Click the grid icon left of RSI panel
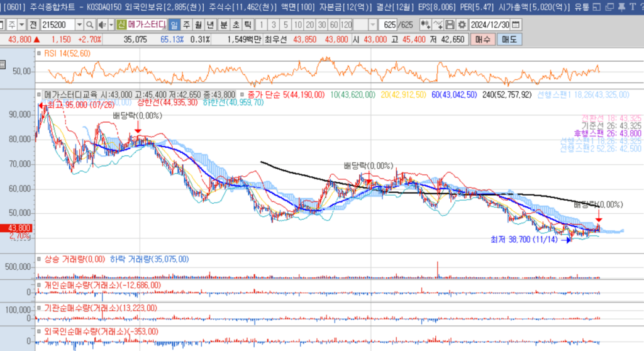The height and width of the screenshot is (351, 644). pyautogui.click(x=3, y=65)
